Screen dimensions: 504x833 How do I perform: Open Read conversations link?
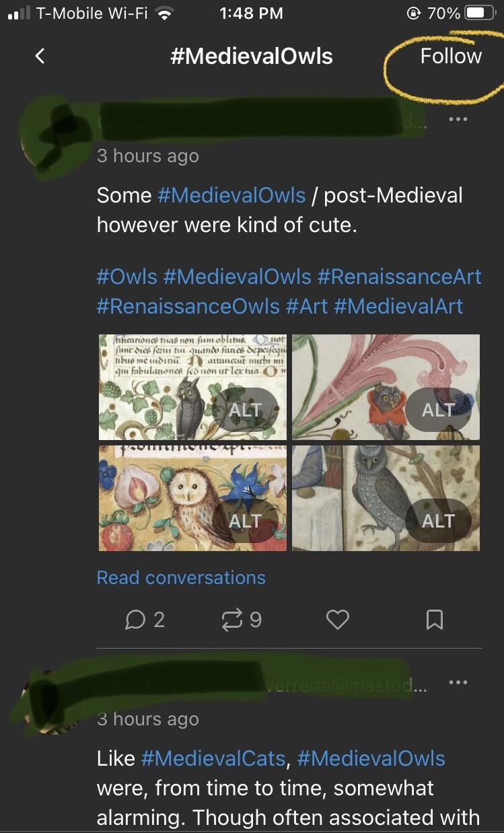tap(181, 578)
